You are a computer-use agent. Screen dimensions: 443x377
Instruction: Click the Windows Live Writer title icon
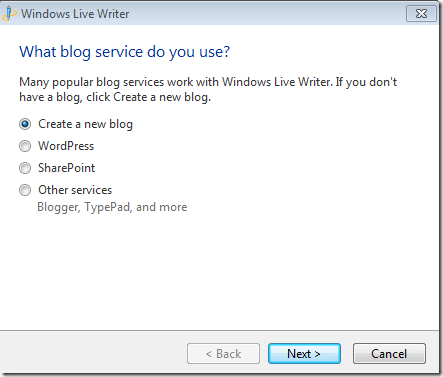point(9,14)
